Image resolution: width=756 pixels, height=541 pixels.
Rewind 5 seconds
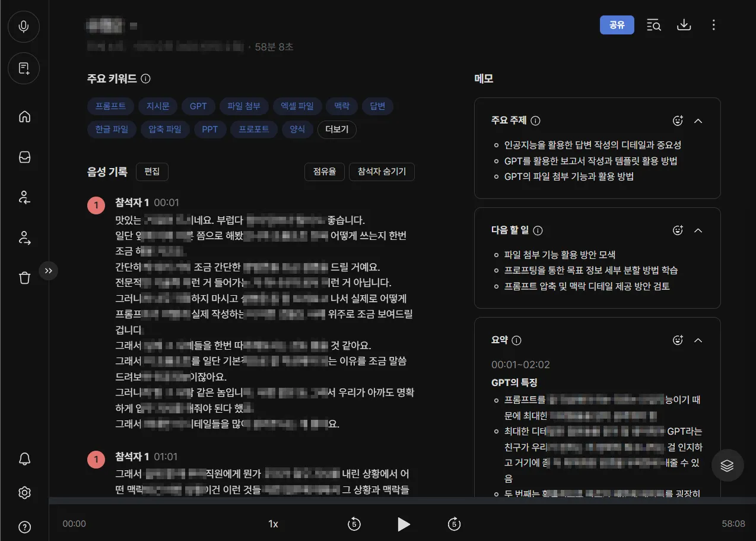point(354,524)
